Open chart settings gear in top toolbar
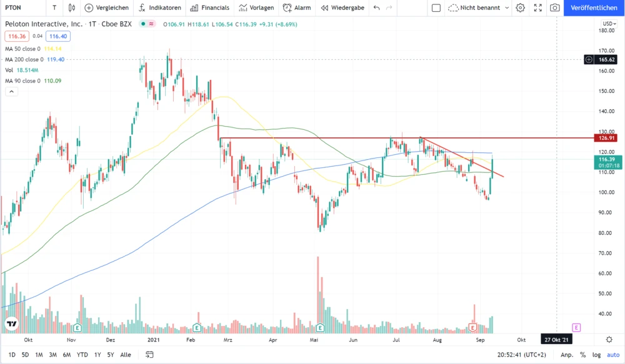 click(520, 7)
